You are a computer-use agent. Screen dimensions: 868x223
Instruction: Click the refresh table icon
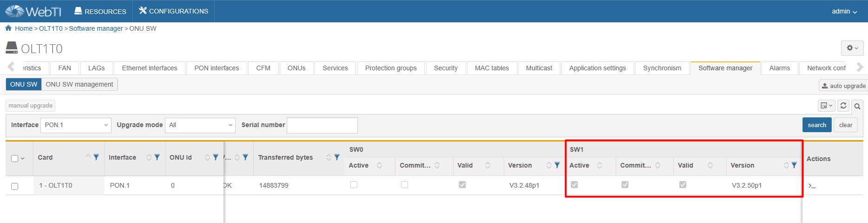pos(843,106)
